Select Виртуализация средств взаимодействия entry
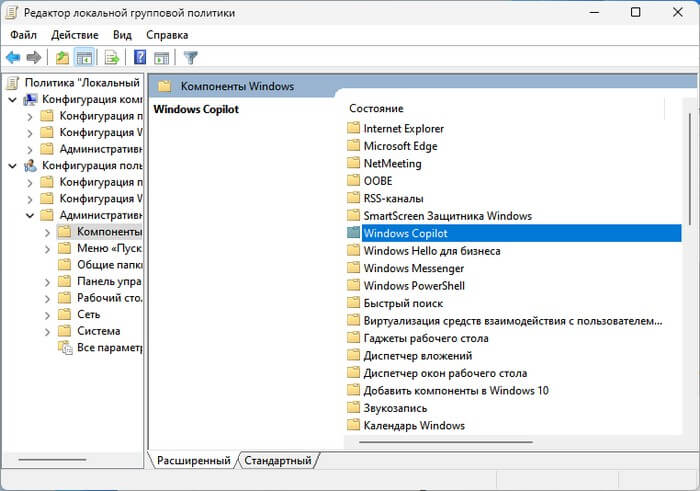 click(512, 320)
